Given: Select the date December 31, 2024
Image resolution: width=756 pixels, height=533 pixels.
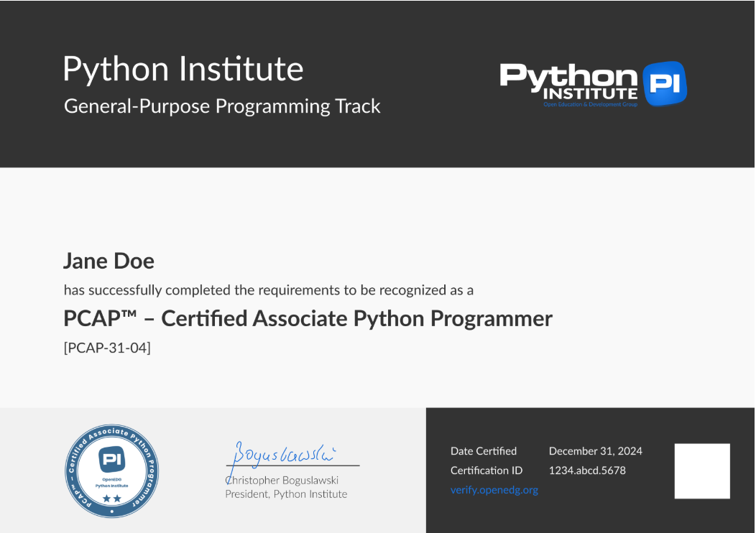Looking at the screenshot, I should pos(595,451).
